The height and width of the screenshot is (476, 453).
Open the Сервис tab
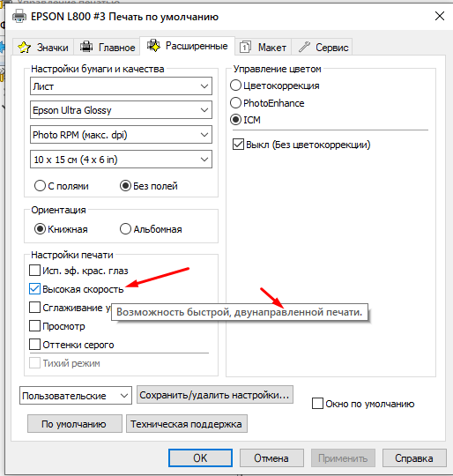click(322, 47)
